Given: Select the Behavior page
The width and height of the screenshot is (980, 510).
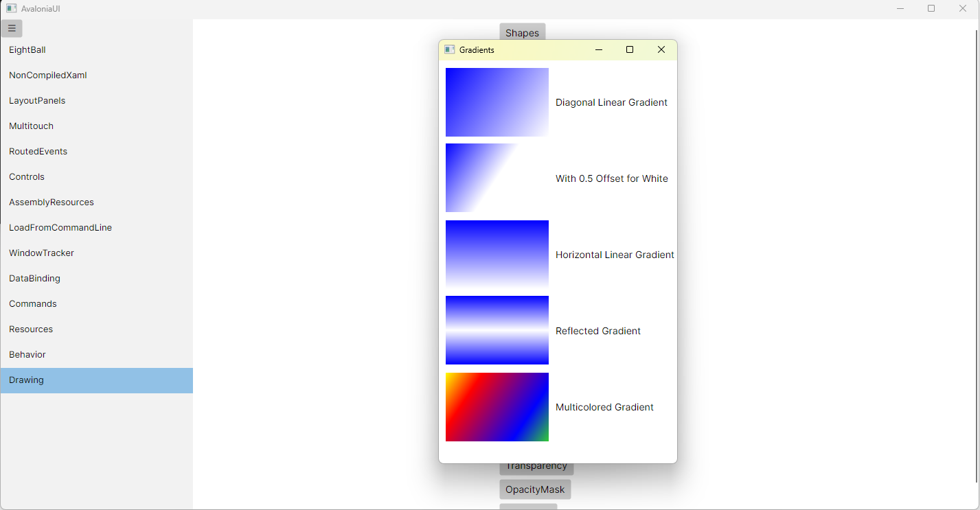Looking at the screenshot, I should point(97,355).
